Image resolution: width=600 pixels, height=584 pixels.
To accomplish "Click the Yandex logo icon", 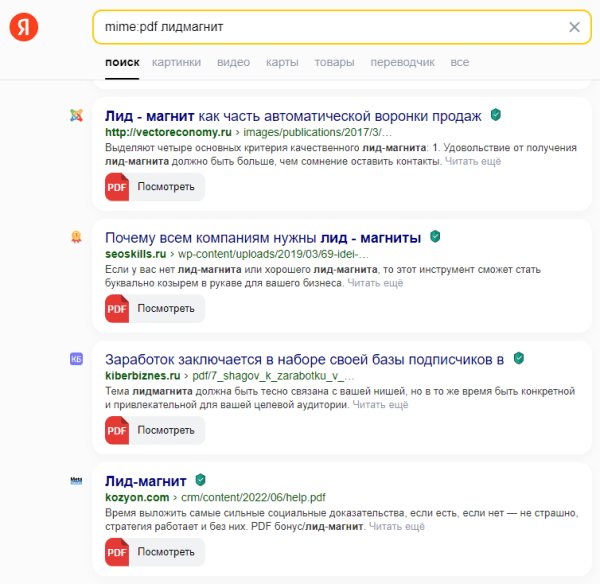I will [x=25, y=27].
